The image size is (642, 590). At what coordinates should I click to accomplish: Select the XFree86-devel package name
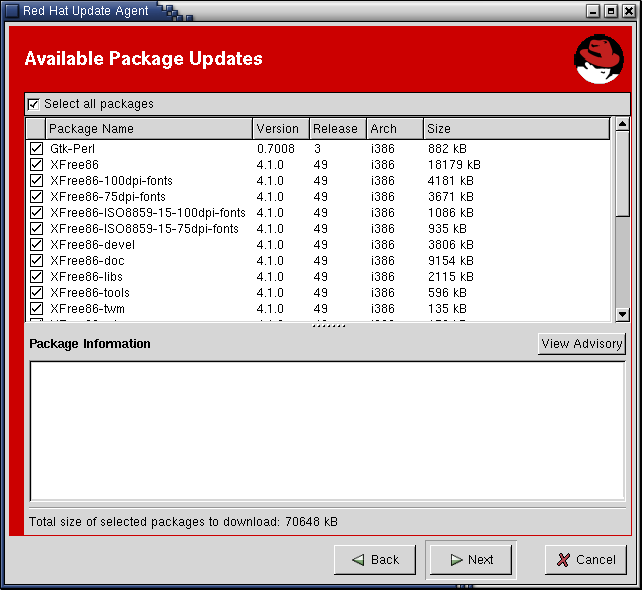click(x=93, y=244)
